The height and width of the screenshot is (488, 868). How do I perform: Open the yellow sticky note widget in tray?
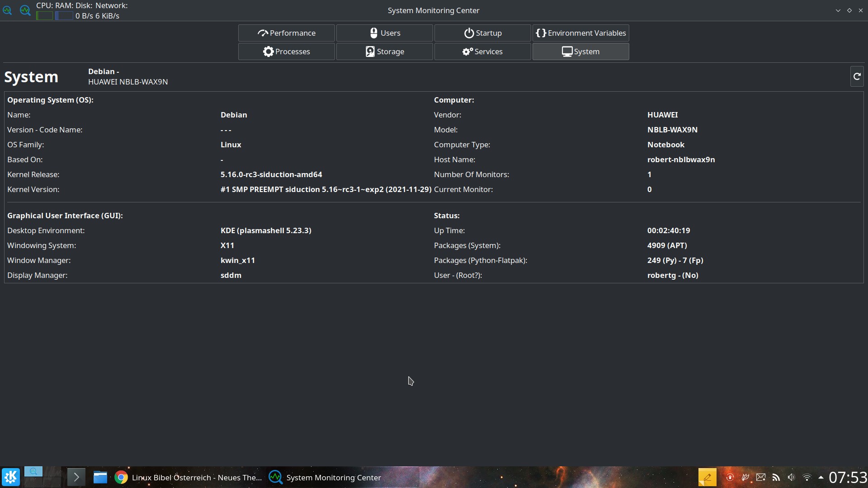pos(708,477)
